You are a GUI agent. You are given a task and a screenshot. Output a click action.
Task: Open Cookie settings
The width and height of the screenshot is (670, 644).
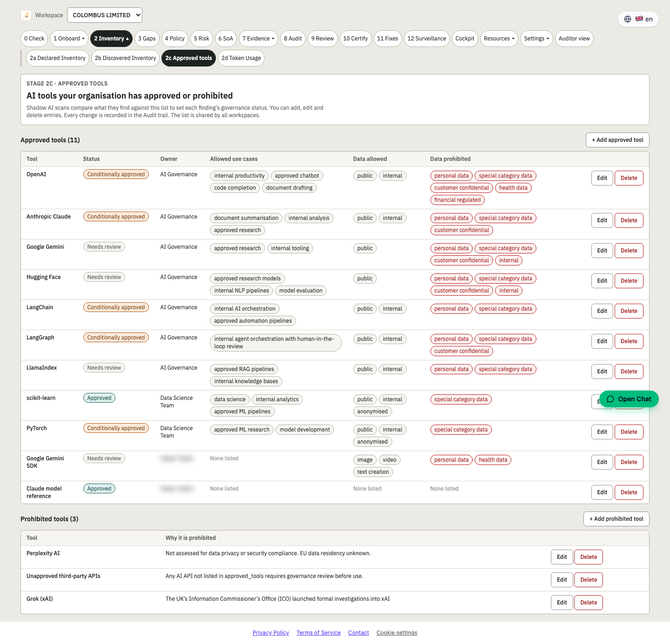[397, 633]
